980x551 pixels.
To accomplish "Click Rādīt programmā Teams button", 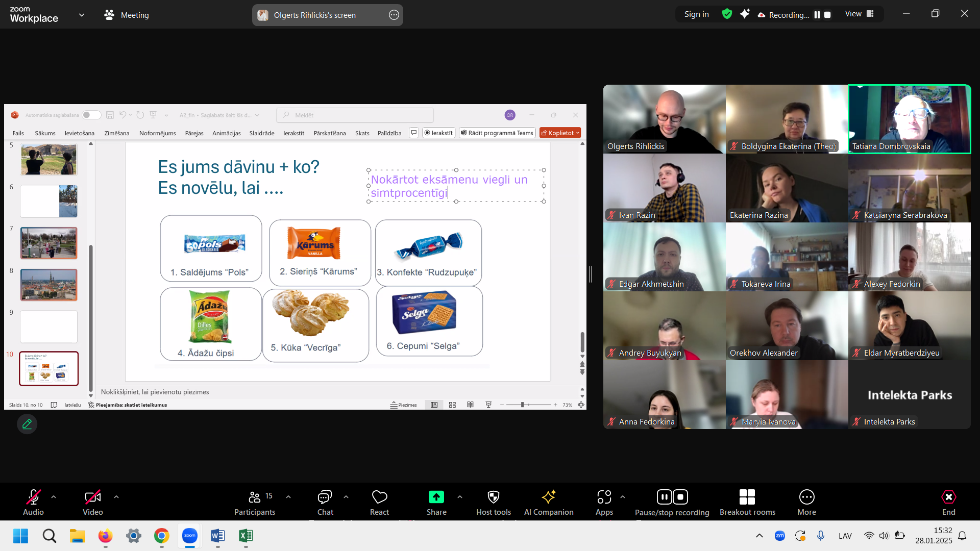I will point(497,133).
